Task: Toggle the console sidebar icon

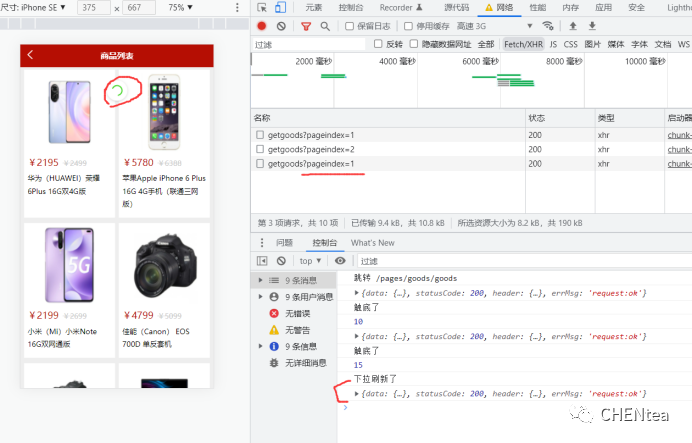Action: 262,261
